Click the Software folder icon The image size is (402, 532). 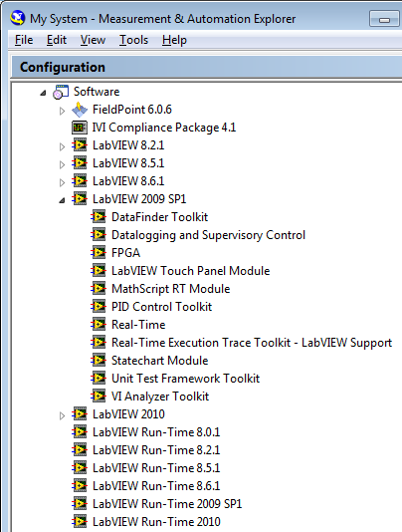61,92
